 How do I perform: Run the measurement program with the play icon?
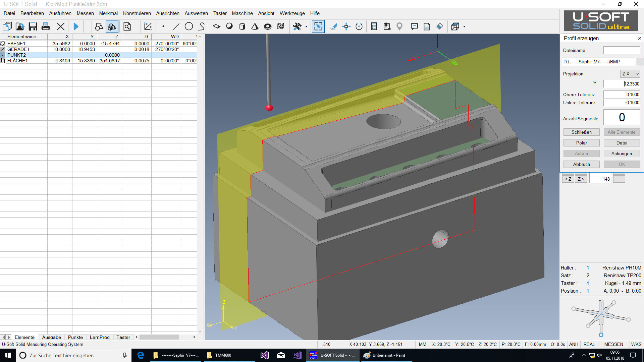(76, 26)
